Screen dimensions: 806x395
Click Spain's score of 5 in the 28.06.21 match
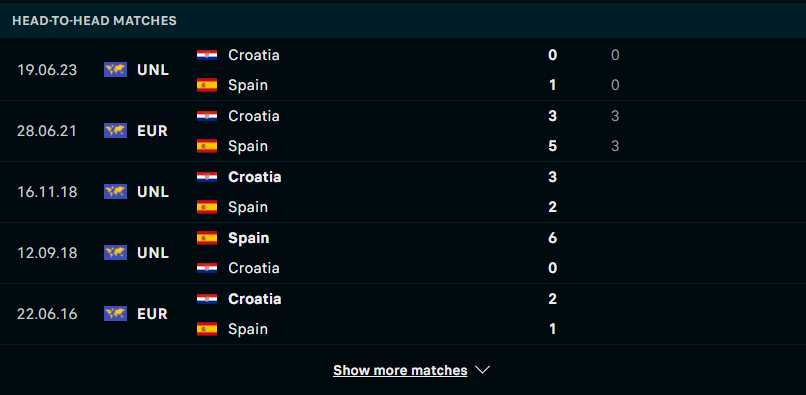click(x=553, y=146)
